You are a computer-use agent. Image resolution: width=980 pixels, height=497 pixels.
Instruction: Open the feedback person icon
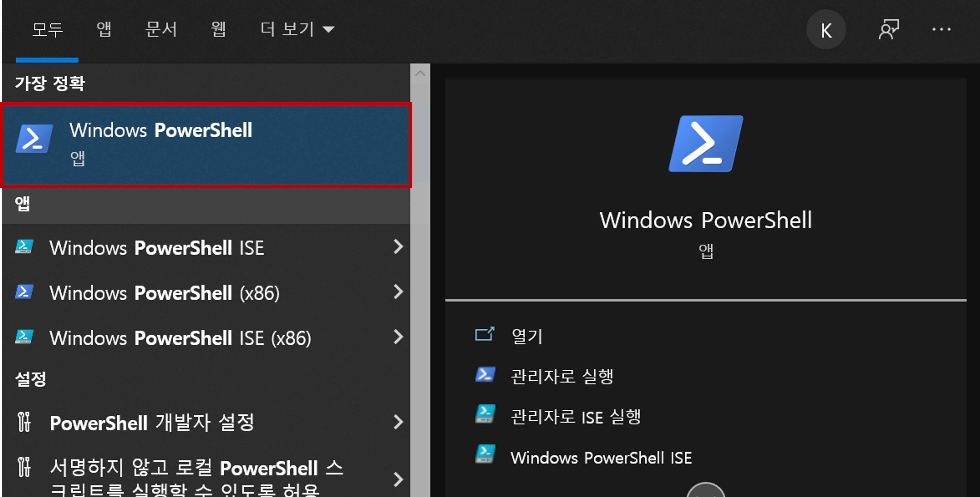888,30
